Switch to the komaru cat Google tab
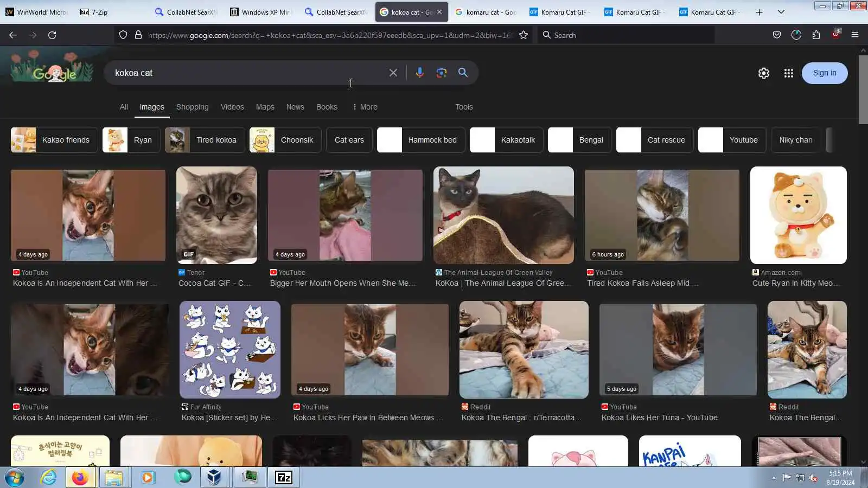Image resolution: width=868 pixels, height=488 pixels. point(486,12)
